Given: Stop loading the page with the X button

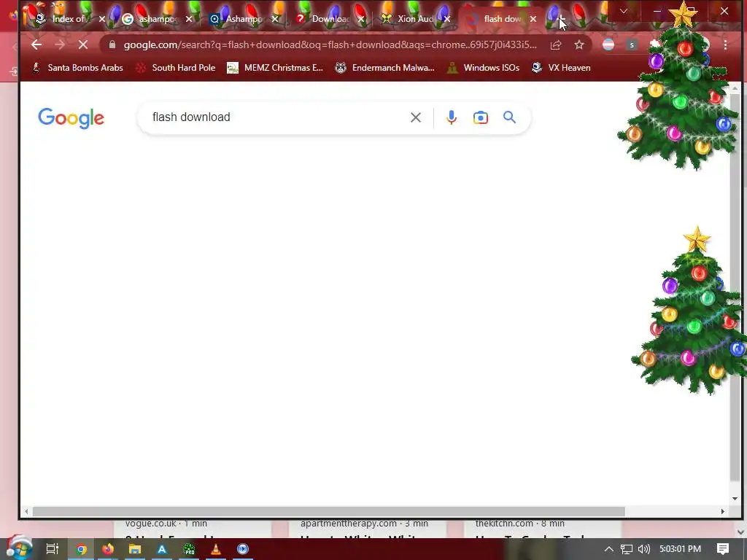Looking at the screenshot, I should click(83, 44).
